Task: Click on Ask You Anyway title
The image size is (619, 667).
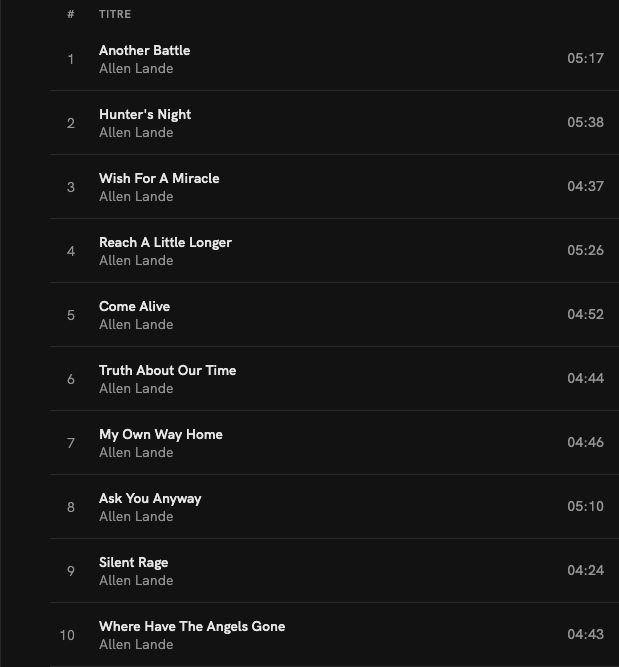Action: pos(150,498)
